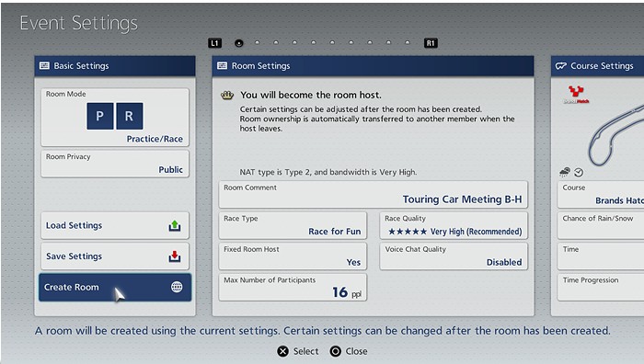Click the clock icon beside weather icon
Viewport: 644px width, 364px height.
[x=579, y=173]
